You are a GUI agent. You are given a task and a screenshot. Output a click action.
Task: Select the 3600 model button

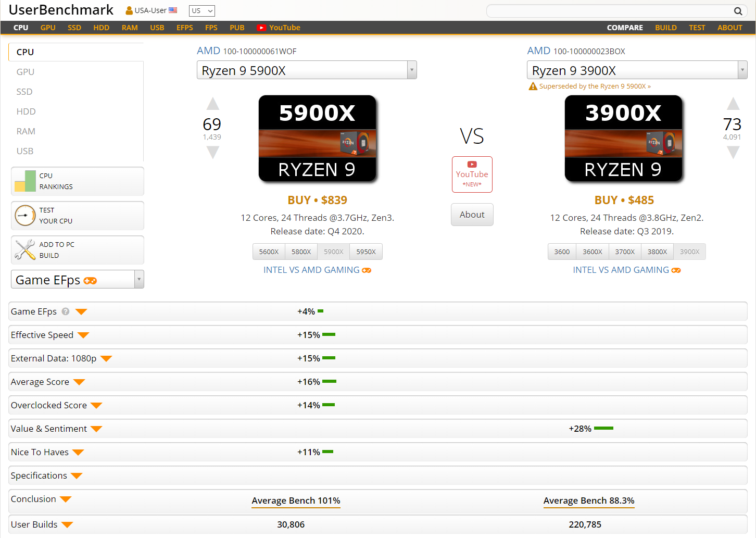point(562,252)
